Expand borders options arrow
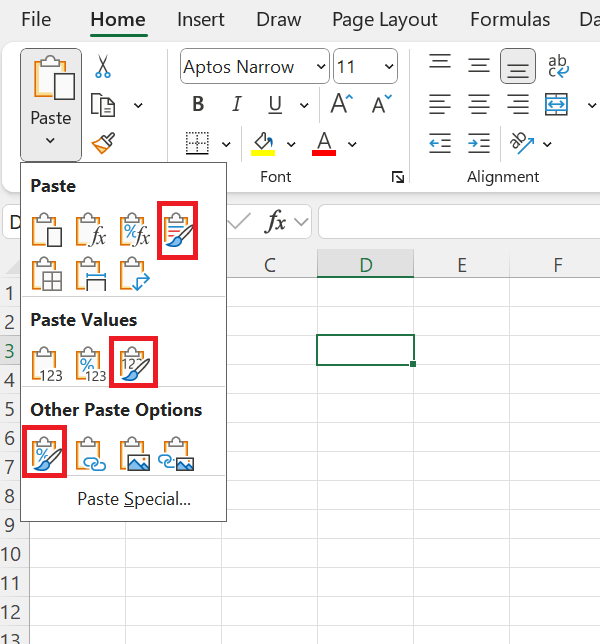This screenshot has width=603, height=644. tap(226, 144)
